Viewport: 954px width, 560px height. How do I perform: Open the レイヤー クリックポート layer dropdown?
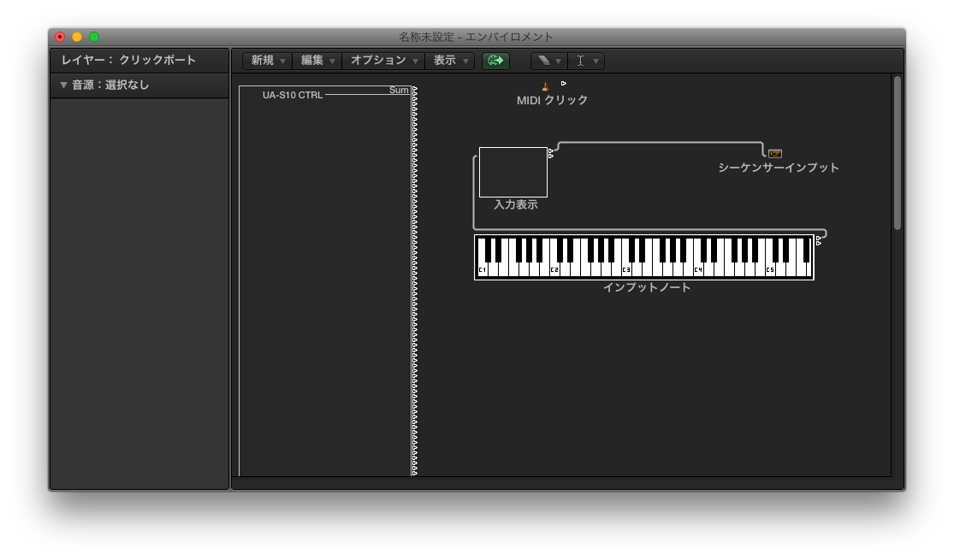(139, 60)
